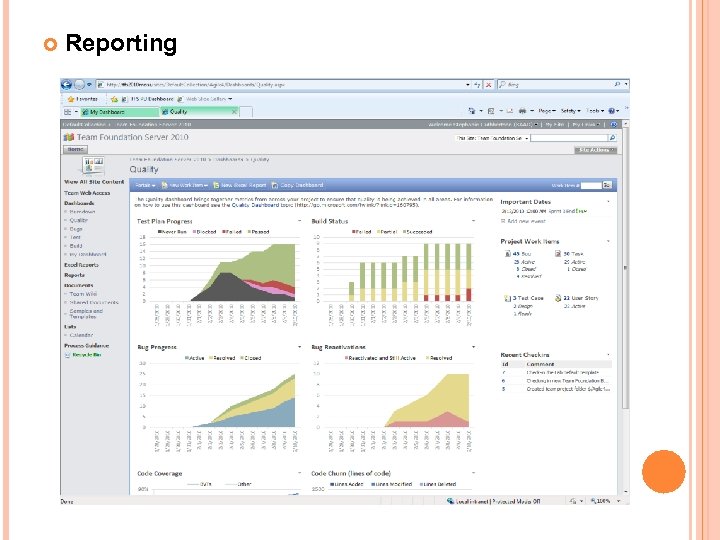Click the site dashboard thumbnail image
This screenshot has width=720, height=540.
click(93, 165)
